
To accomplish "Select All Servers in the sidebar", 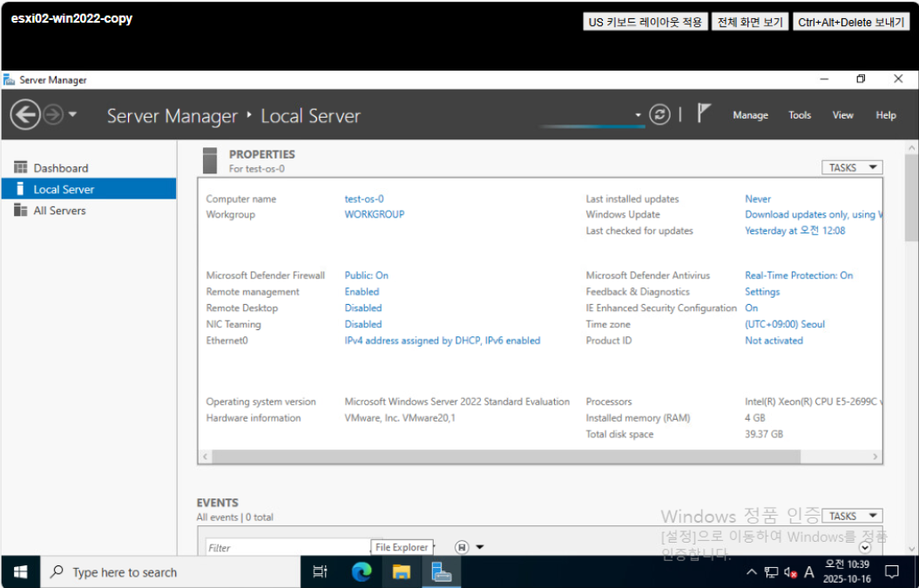I will coord(89,211).
